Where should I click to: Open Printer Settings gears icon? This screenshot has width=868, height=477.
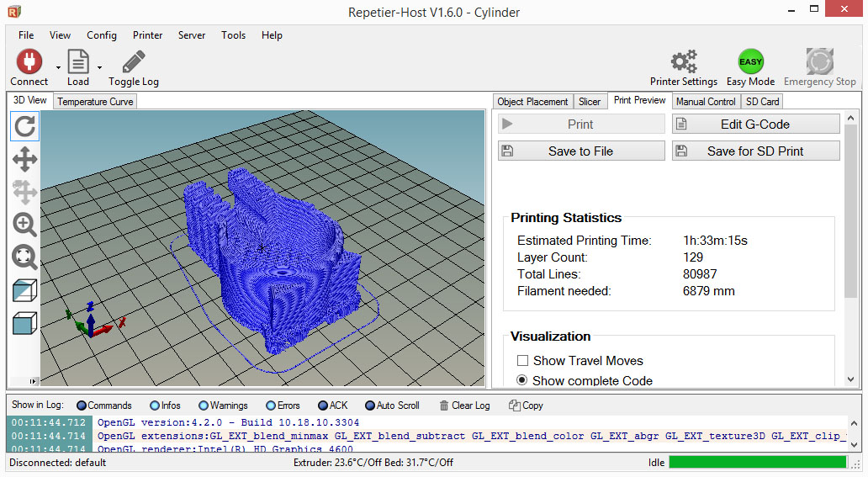[684, 61]
